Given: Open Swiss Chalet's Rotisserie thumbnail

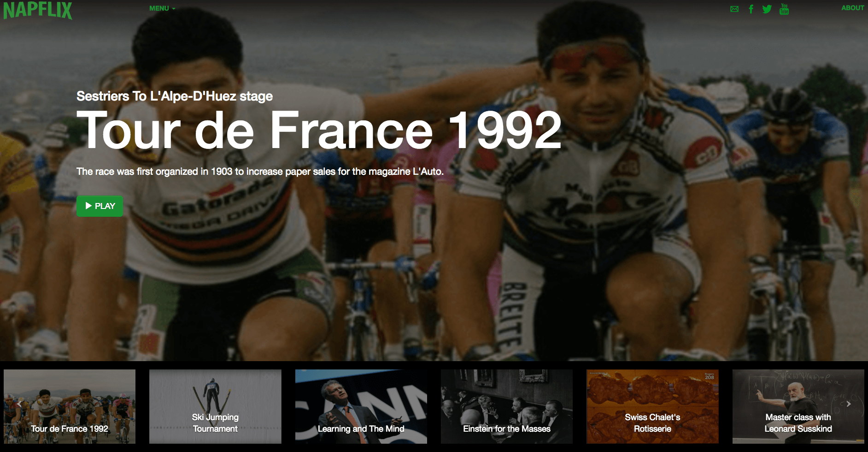Looking at the screenshot, I should coord(652,406).
